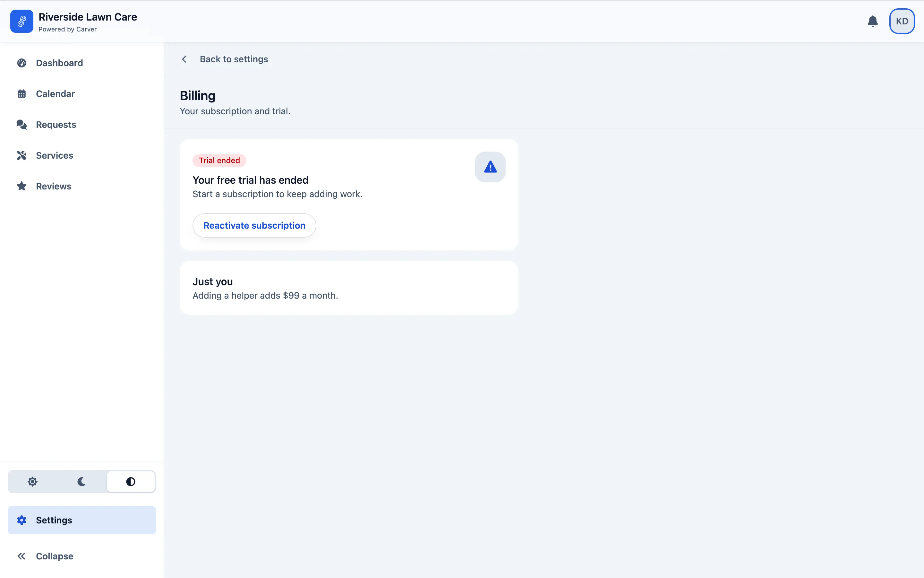Open the KD user avatar menu
924x578 pixels.
902,22
